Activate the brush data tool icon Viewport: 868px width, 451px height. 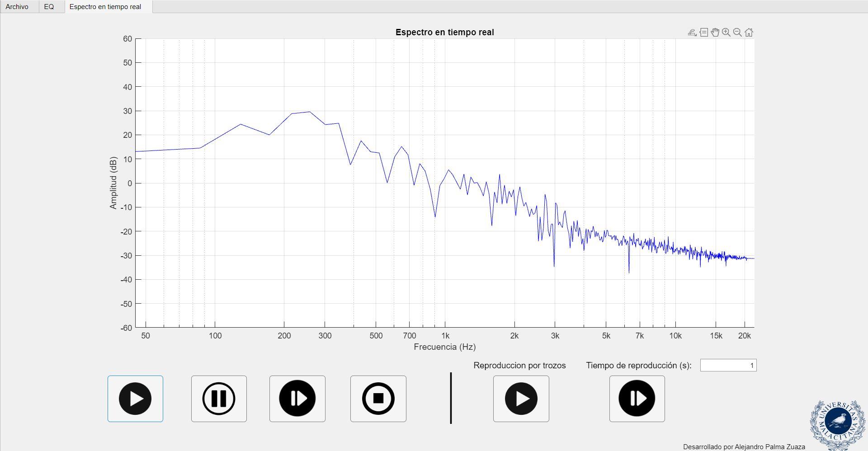pos(692,33)
